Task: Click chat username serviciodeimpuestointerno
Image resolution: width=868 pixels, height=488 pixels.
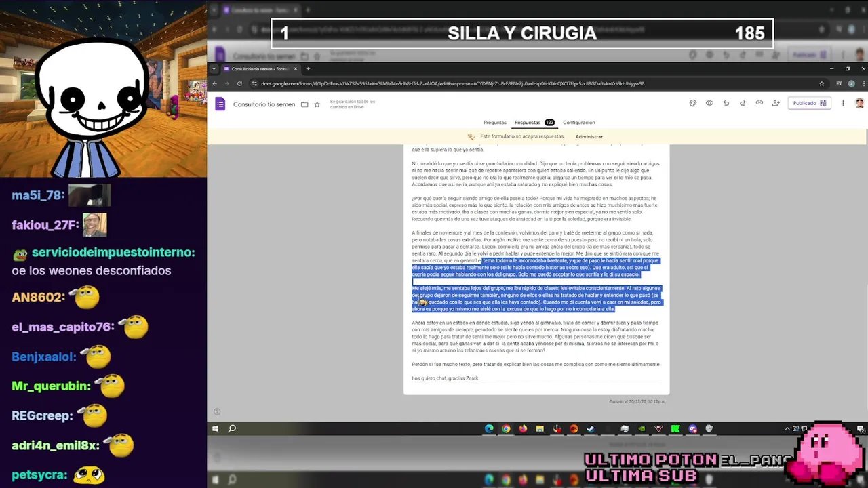Action: pos(113,252)
